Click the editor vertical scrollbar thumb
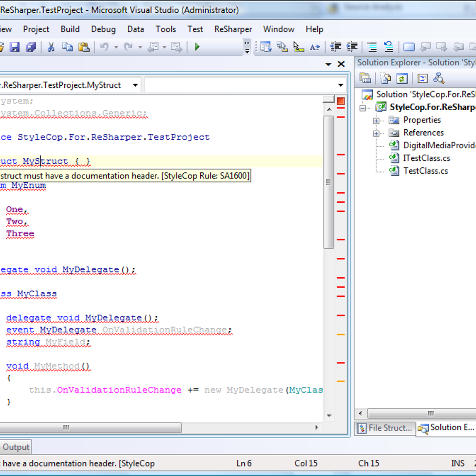Viewport: 476px width, 476px height. [x=328, y=182]
